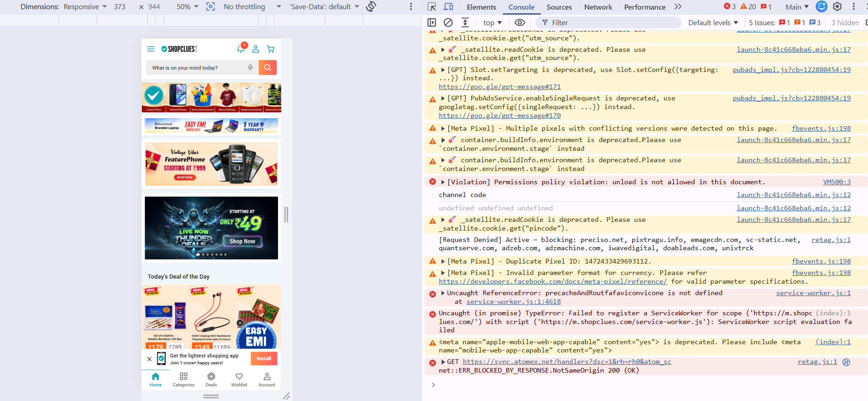Image resolution: width=868 pixels, height=401 pixels.
Task: Clear the console
Action: click(x=448, y=22)
